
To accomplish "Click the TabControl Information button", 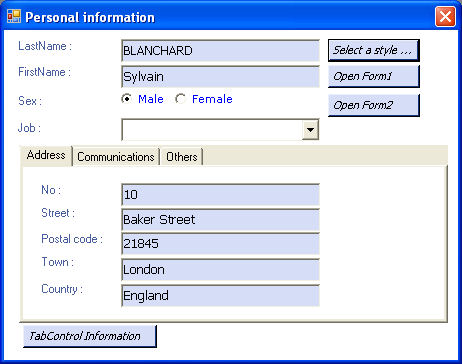I will point(90,336).
